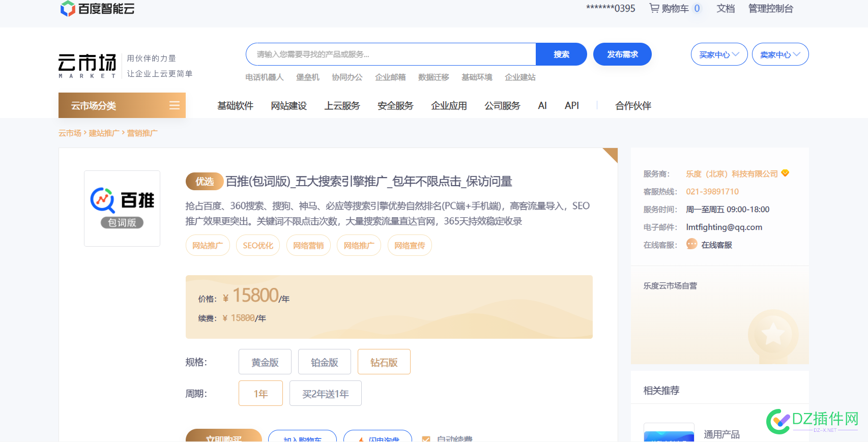
Task: Click the 在线客服 chat bubble icon
Action: [x=691, y=244]
